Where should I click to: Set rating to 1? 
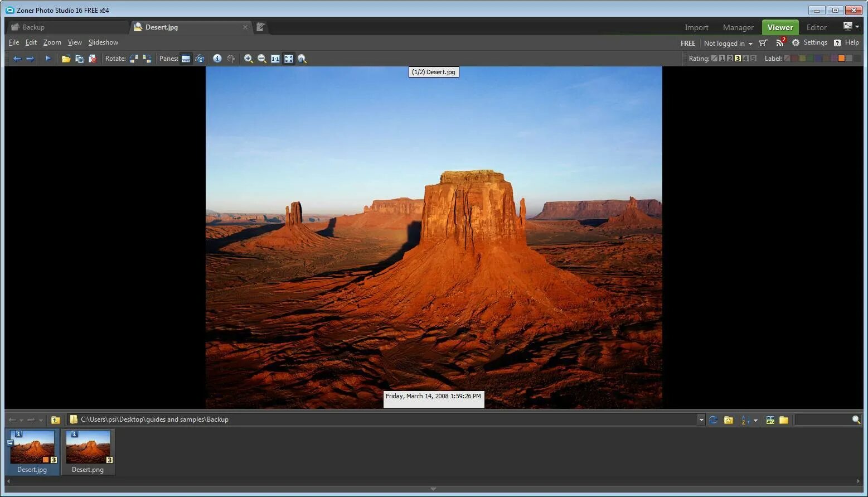(722, 59)
